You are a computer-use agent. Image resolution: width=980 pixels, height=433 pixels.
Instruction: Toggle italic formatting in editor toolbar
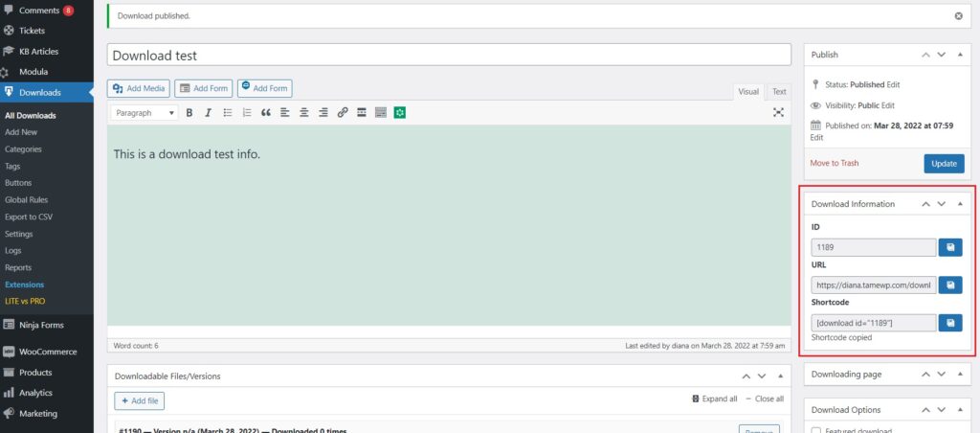(x=208, y=113)
